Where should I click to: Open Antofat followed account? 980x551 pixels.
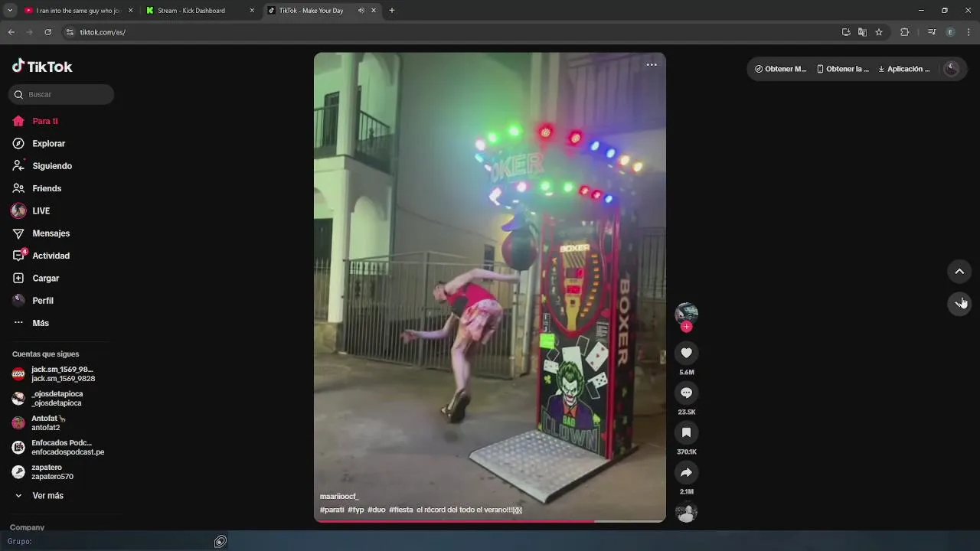pos(40,423)
